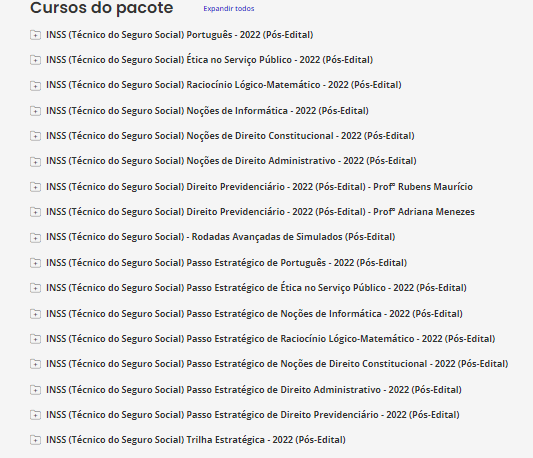Viewport: 533px width, 458px height.
Task: Open Passo Estratégico de Direito Administrativo title
Action: [x=254, y=390]
